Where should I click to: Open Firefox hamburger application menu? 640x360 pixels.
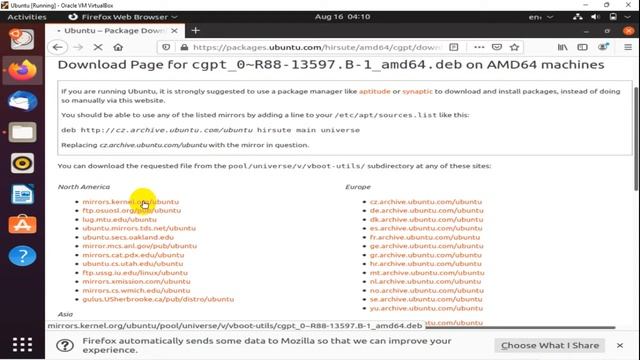(628, 47)
